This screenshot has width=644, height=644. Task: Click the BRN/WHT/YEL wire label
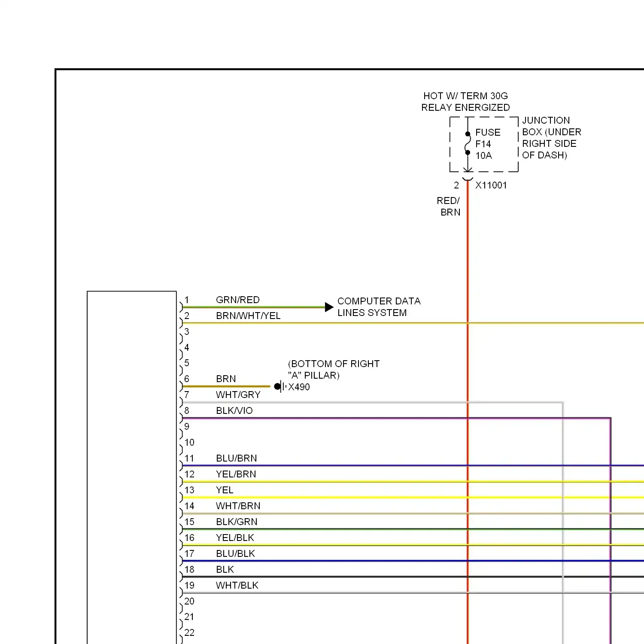click(x=248, y=316)
